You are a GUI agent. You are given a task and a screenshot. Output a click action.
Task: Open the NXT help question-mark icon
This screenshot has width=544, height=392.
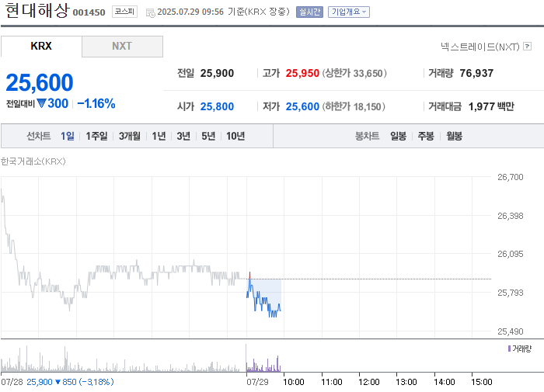(x=528, y=46)
